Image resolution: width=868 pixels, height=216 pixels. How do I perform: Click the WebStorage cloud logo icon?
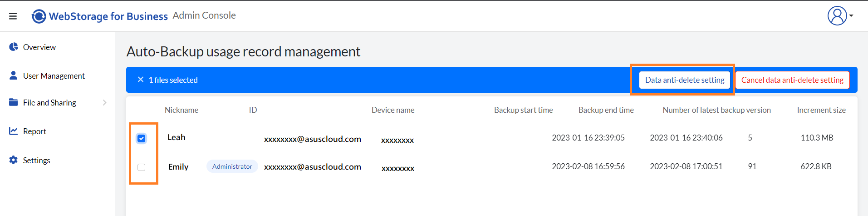[x=39, y=16]
